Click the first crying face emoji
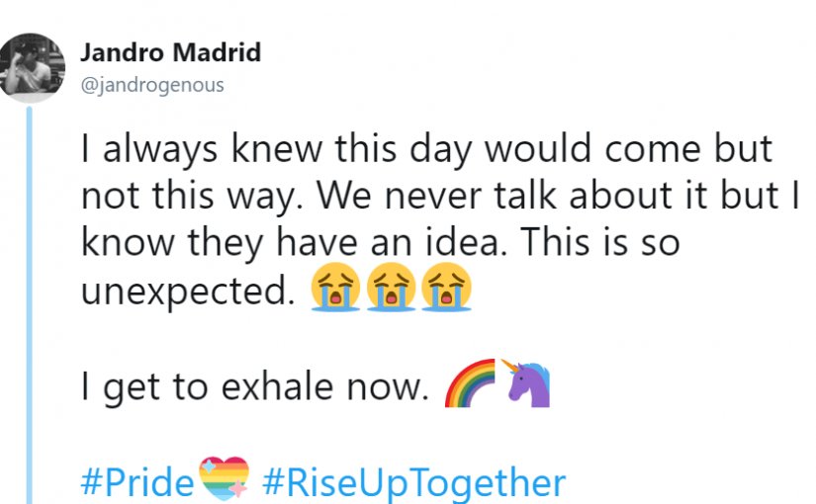 coord(335,288)
